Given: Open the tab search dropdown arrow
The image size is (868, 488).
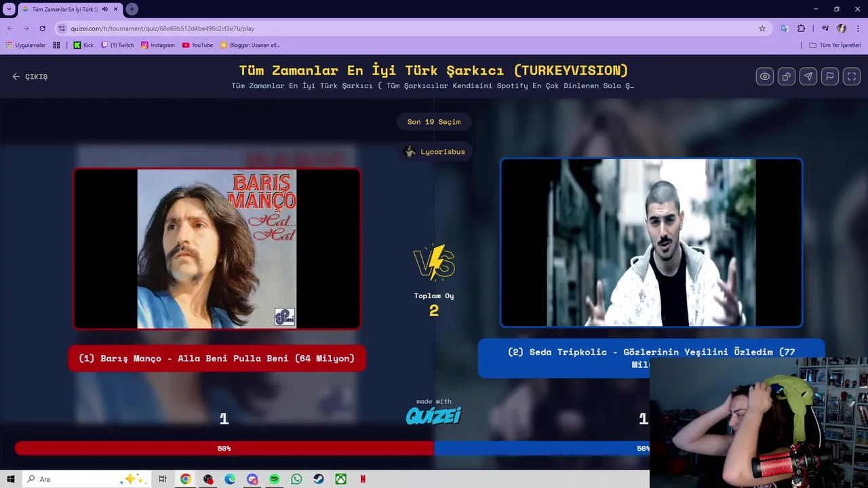Looking at the screenshot, I should (9, 9).
